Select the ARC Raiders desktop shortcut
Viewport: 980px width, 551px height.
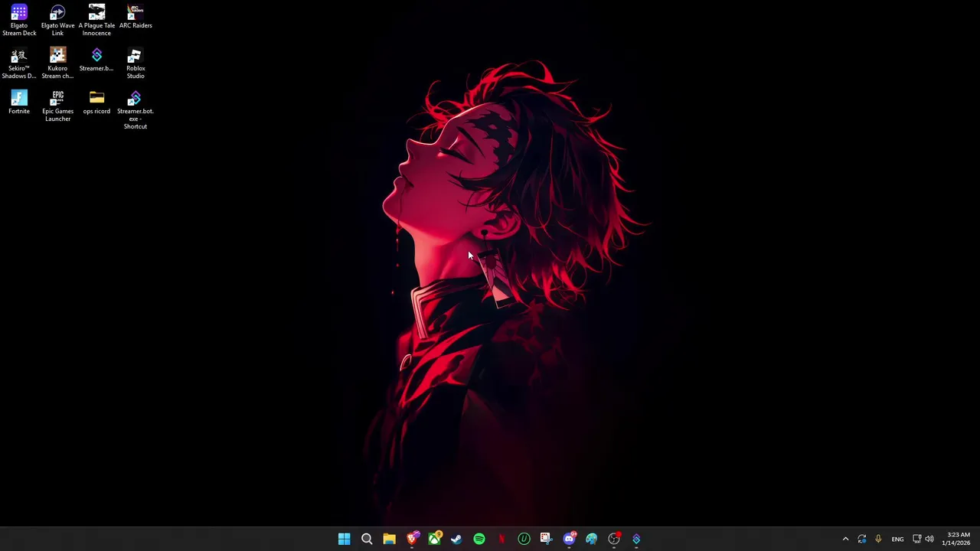coord(136,18)
